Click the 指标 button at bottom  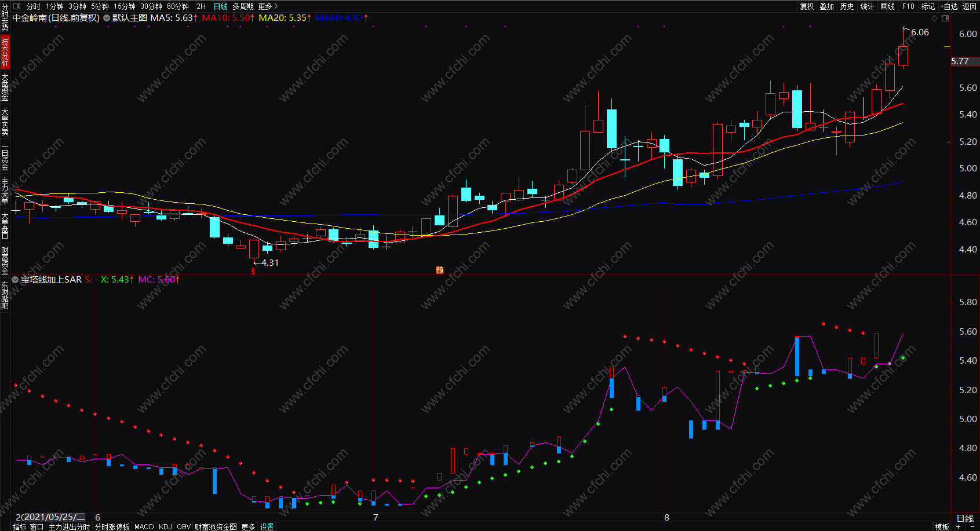(19, 527)
